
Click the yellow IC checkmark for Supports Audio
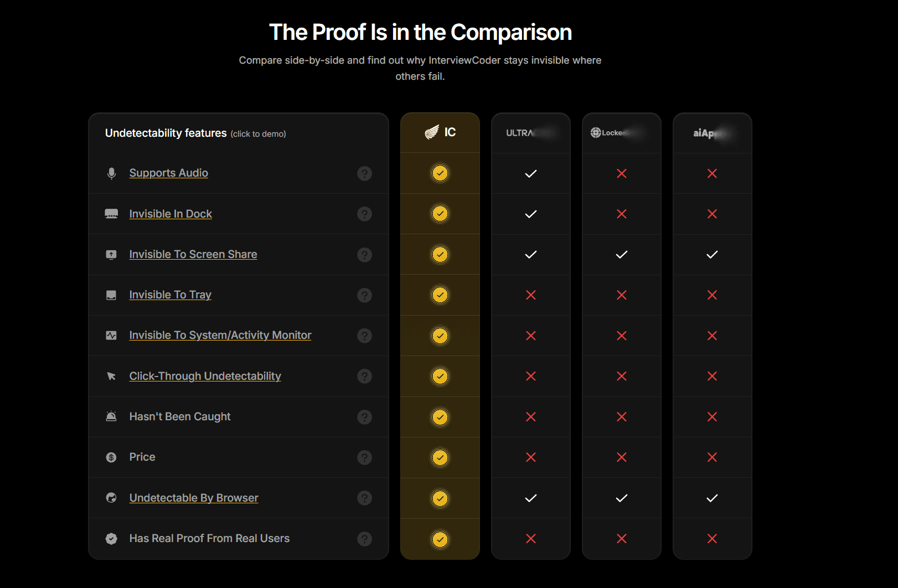tap(440, 173)
